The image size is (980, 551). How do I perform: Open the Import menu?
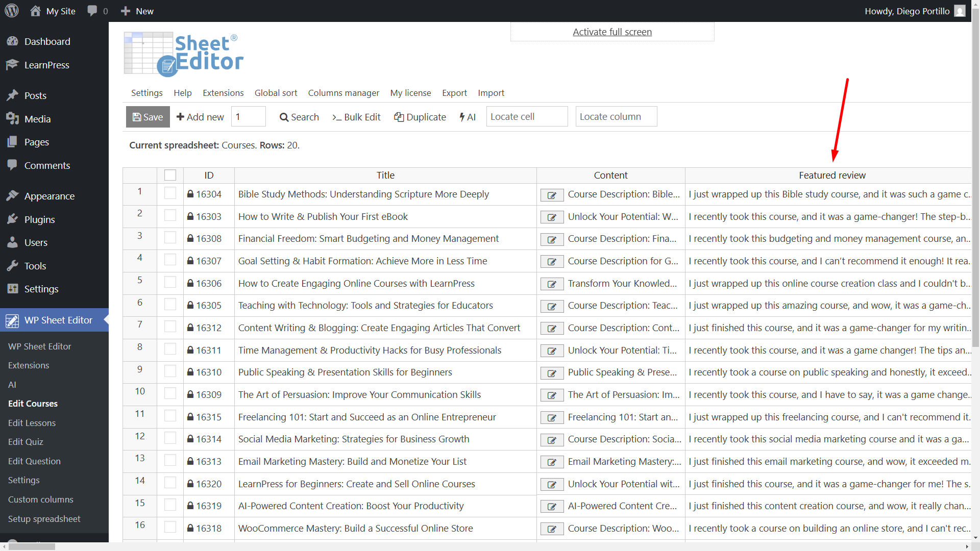coord(491,93)
